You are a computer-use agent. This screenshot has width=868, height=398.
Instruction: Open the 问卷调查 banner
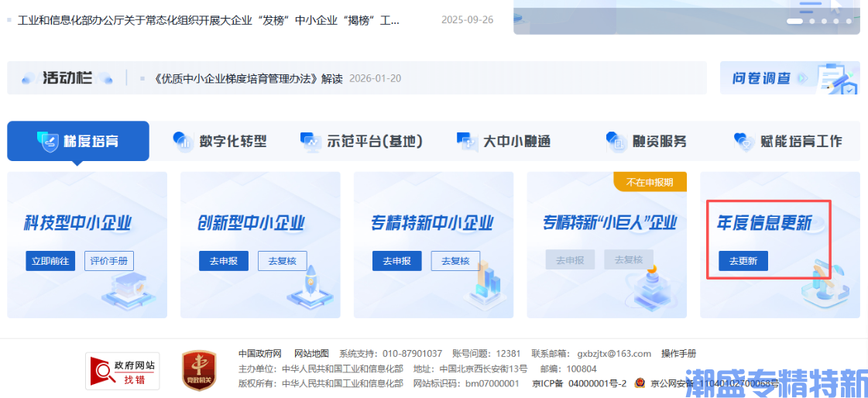pyautogui.click(x=789, y=78)
